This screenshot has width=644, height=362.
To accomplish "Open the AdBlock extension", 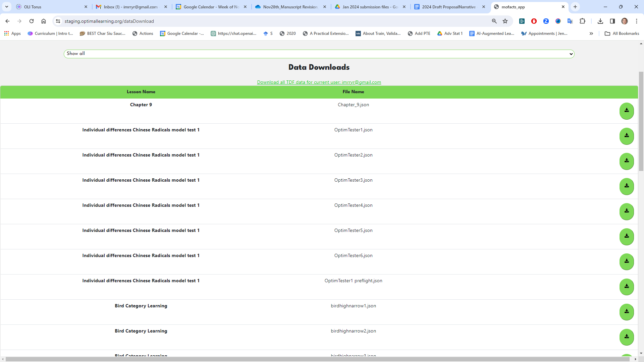I will click(x=534, y=21).
